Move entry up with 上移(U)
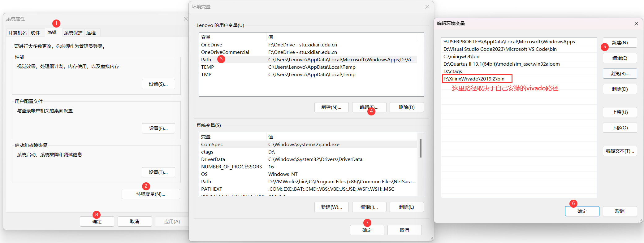The width and height of the screenshot is (644, 243). [x=620, y=112]
